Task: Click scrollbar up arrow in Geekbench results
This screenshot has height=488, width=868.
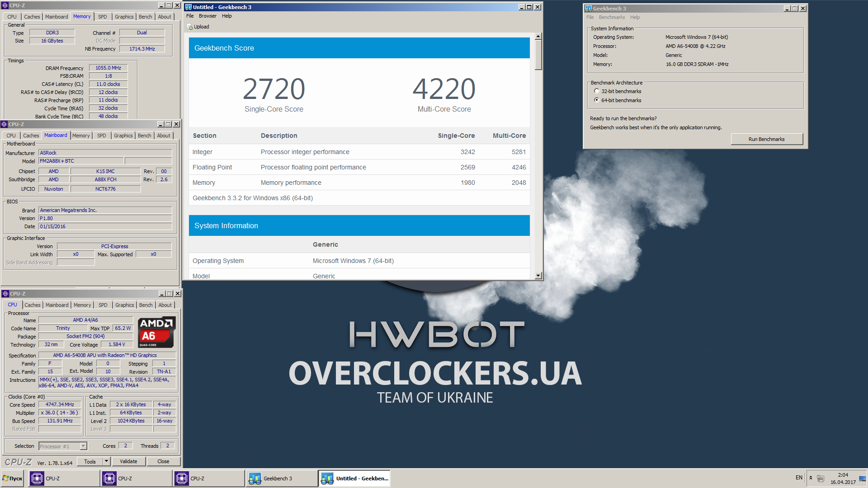Action: pyautogui.click(x=538, y=36)
